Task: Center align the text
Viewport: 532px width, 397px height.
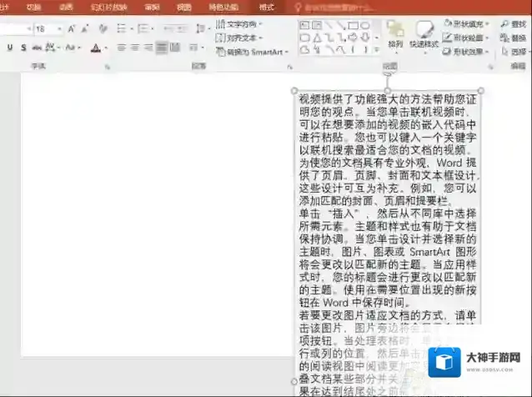Action: click(133, 48)
